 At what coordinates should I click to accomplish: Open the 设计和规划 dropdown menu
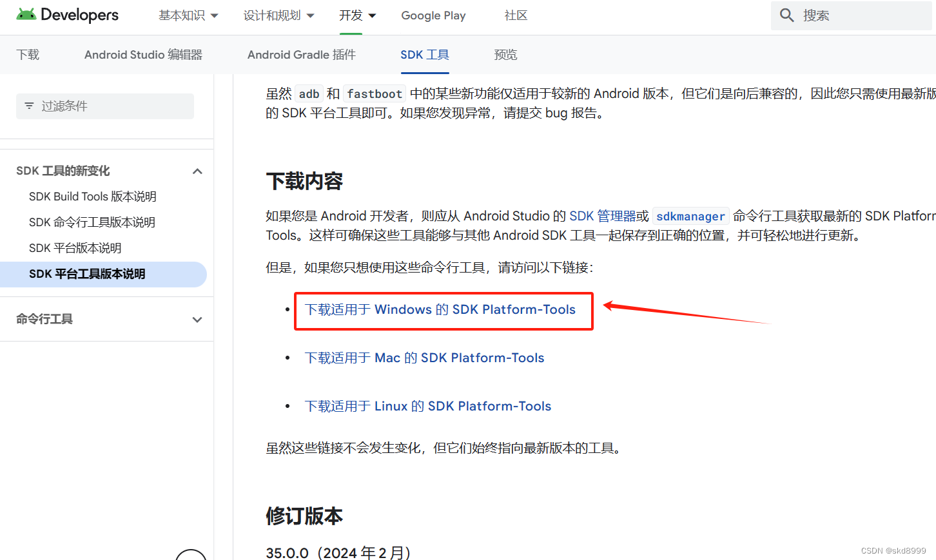(278, 15)
